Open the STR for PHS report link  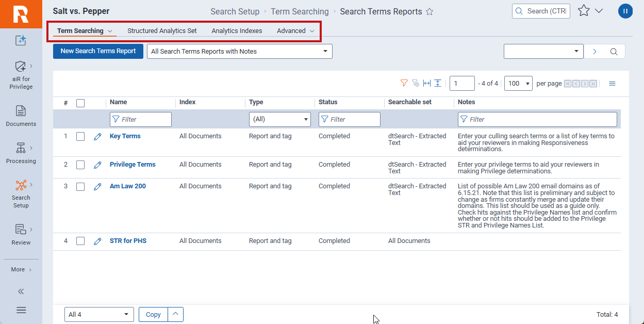click(128, 241)
